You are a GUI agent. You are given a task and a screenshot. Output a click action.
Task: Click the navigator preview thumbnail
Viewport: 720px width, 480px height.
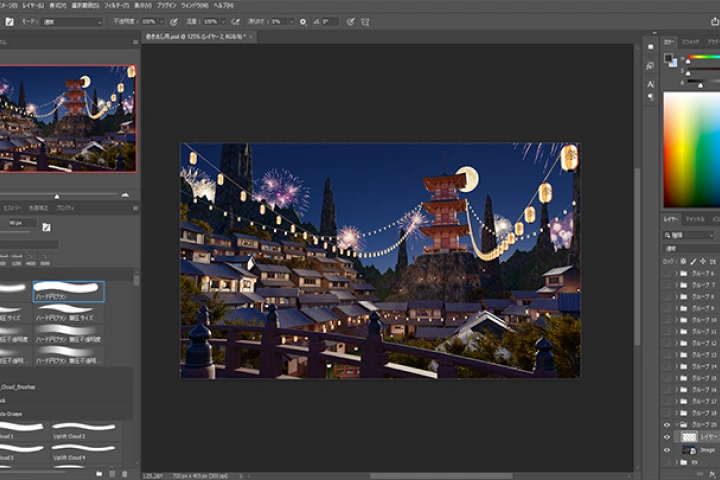coord(68,119)
